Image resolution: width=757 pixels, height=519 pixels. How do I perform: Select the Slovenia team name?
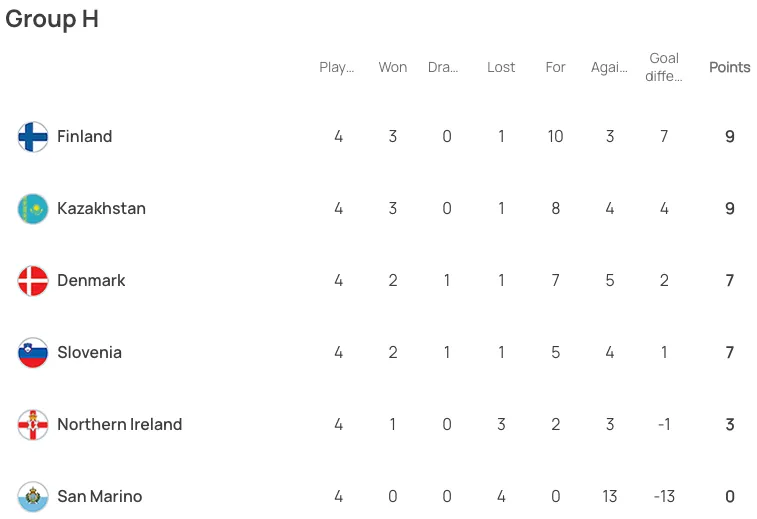pos(89,352)
